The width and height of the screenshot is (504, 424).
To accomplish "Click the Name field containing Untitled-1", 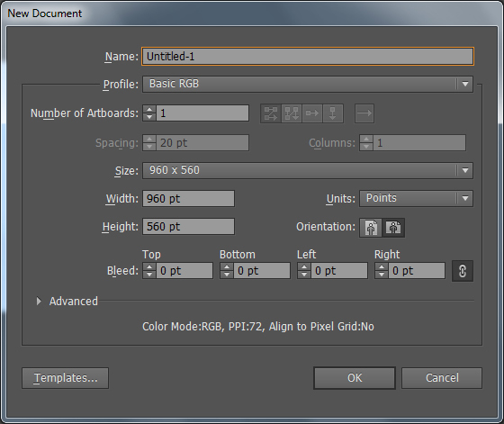I will tap(308, 57).
